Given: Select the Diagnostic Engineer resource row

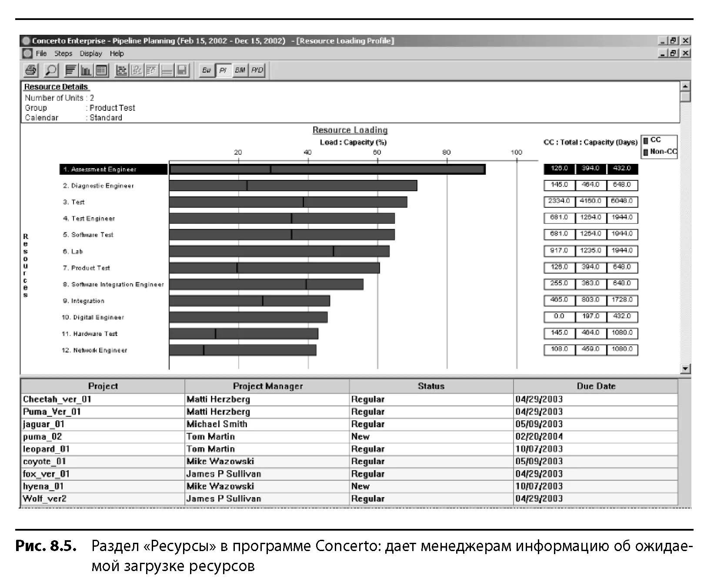Looking at the screenshot, I should pyautogui.click(x=98, y=186).
